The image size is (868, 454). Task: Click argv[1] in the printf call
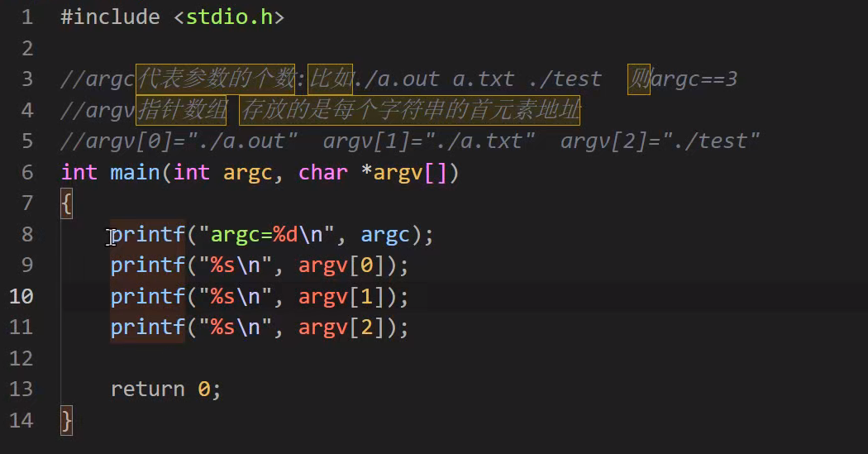(341, 297)
